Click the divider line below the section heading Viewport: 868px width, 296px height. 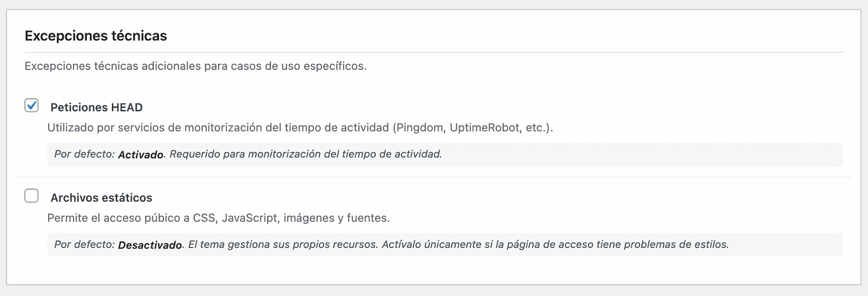pyautogui.click(x=434, y=52)
